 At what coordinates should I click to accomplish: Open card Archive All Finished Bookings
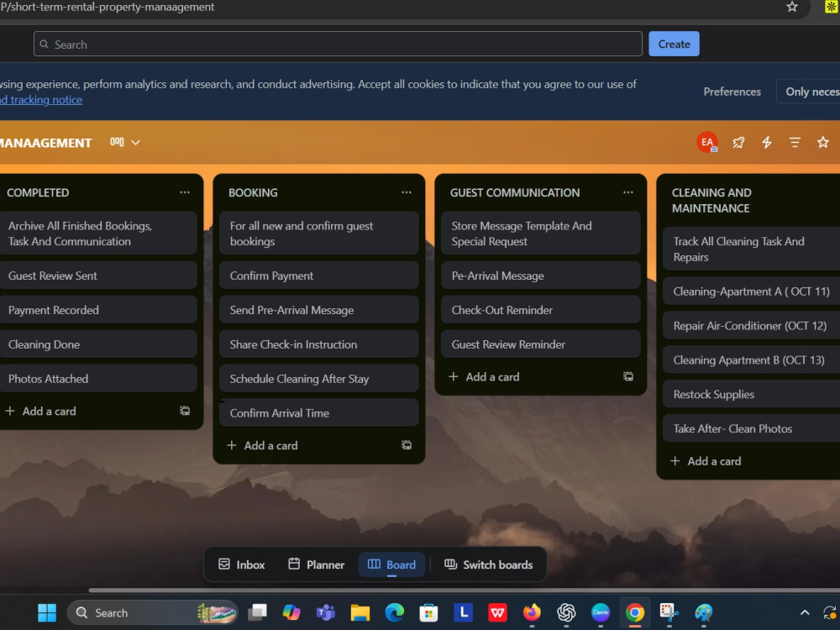(98, 233)
